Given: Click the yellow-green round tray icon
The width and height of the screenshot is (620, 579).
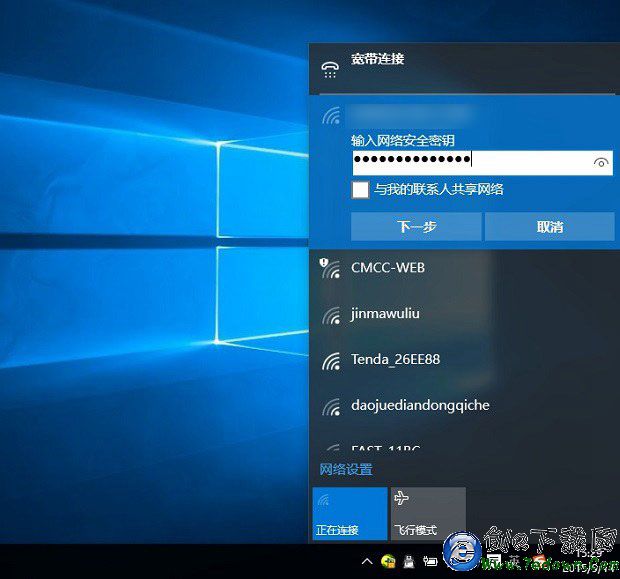Looking at the screenshot, I should [x=388, y=561].
